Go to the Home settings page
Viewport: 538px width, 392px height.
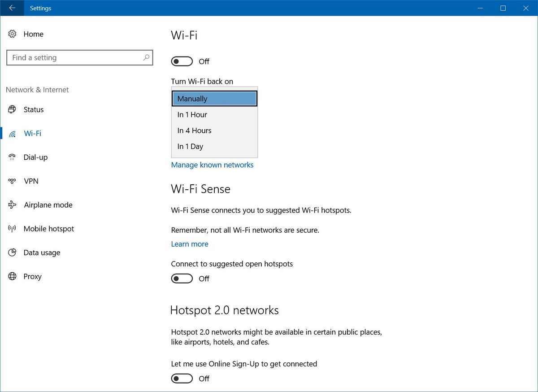[x=34, y=34]
